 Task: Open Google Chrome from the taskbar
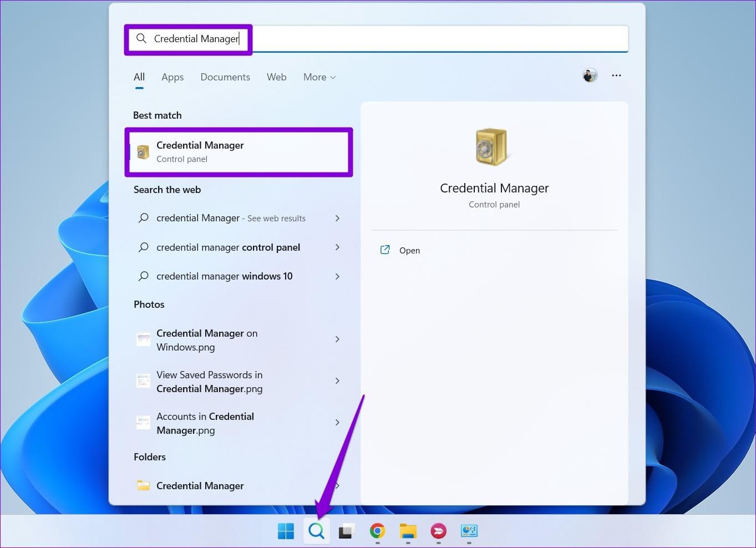coord(377,531)
